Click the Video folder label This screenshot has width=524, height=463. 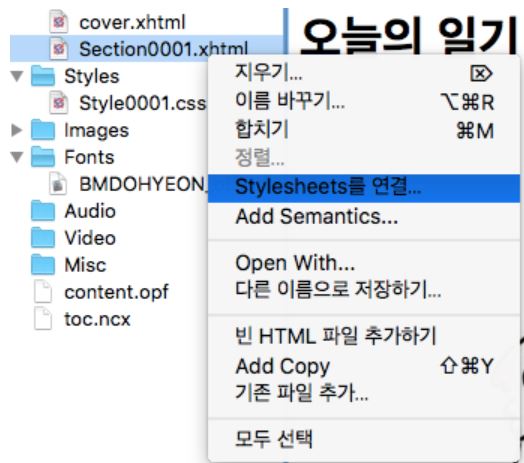(90, 238)
